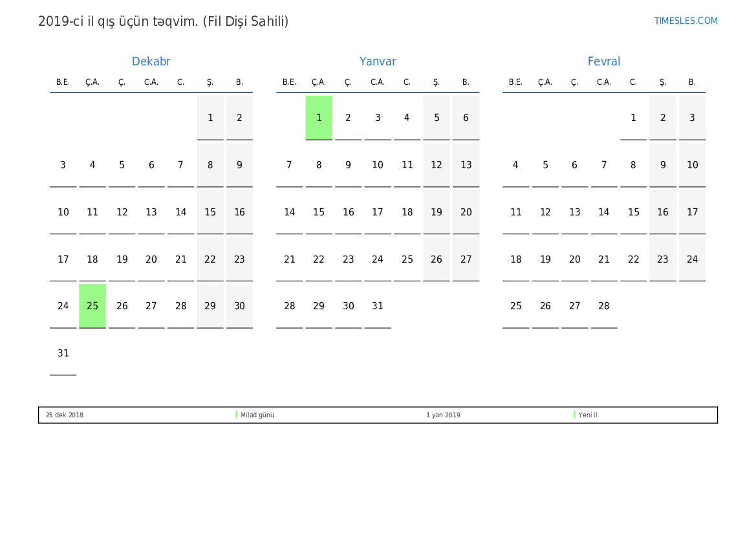Image resolution: width=756 pixels, height=535 pixels.
Task: Click '1 yan 2019' in the legend
Action: pos(443,415)
